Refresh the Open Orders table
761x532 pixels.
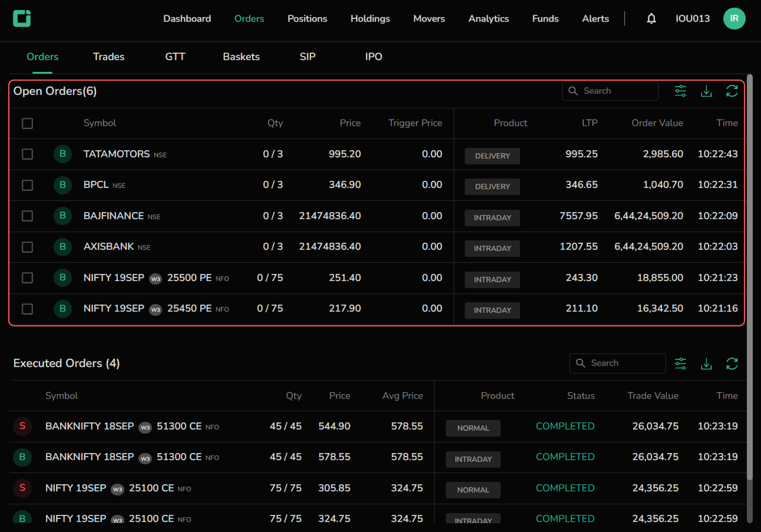tap(732, 91)
